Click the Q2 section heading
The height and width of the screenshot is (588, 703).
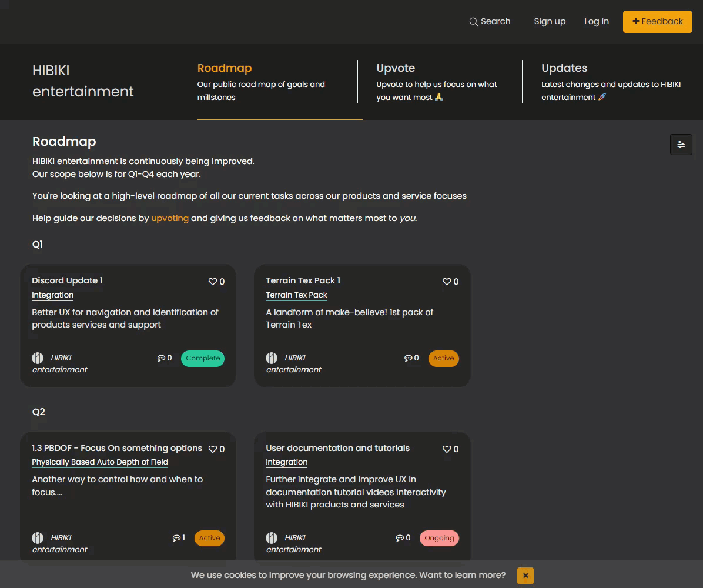click(x=39, y=412)
